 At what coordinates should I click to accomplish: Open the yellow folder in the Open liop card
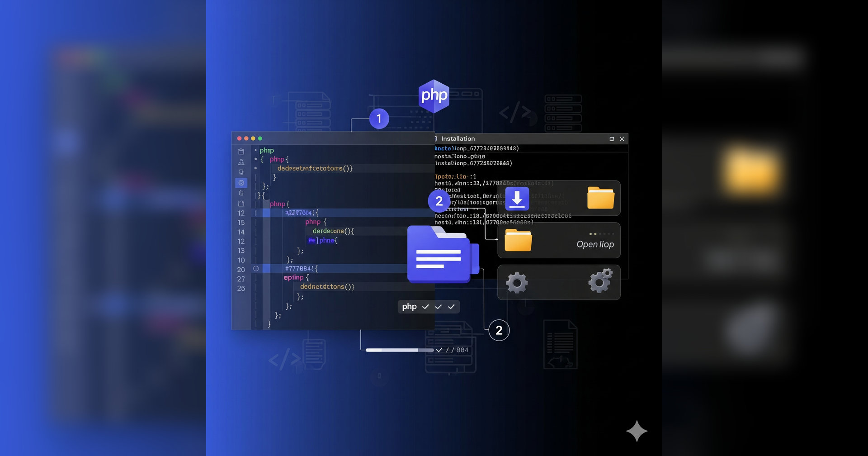coord(518,240)
